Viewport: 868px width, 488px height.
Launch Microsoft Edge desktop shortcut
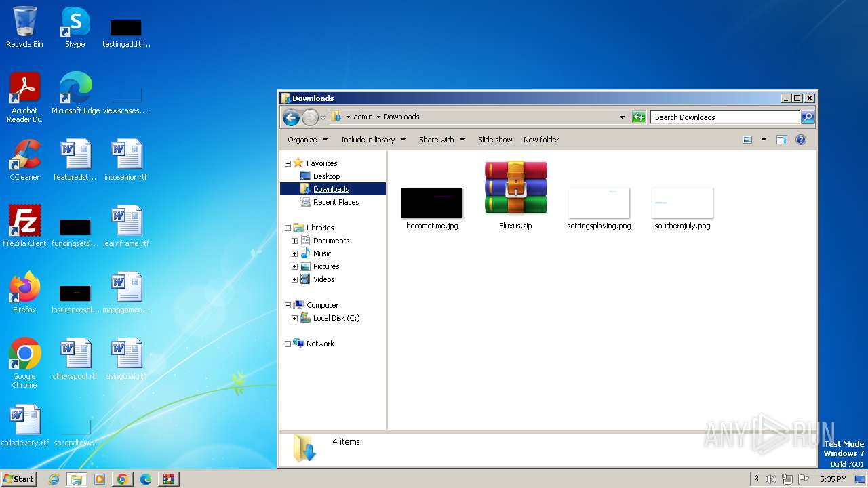pos(75,94)
